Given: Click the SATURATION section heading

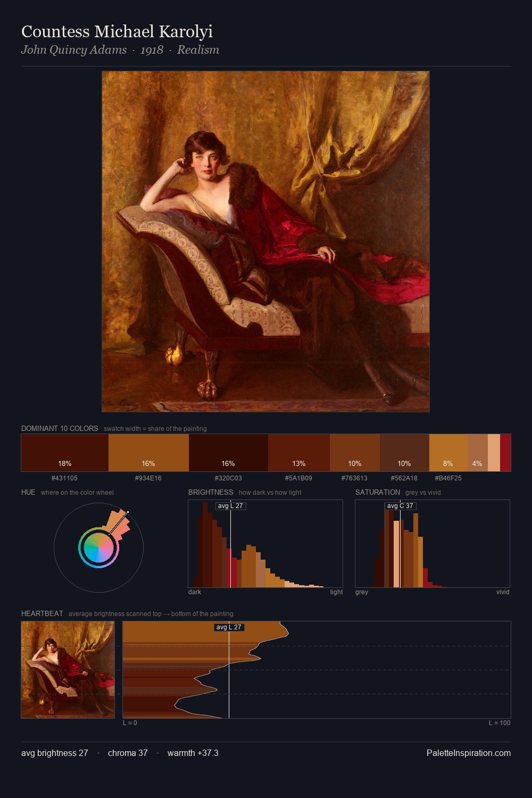Looking at the screenshot, I should (x=378, y=492).
